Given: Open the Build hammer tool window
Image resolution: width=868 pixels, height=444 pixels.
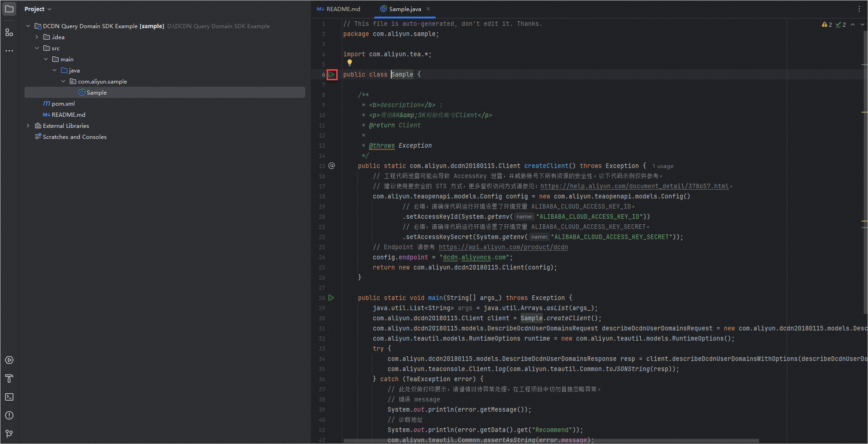Looking at the screenshot, I should tap(9, 378).
